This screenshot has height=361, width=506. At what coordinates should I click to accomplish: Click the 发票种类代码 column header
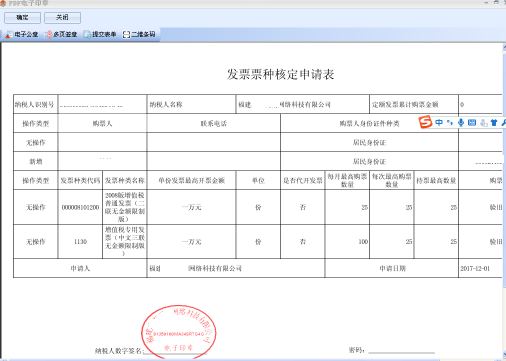tap(80, 180)
